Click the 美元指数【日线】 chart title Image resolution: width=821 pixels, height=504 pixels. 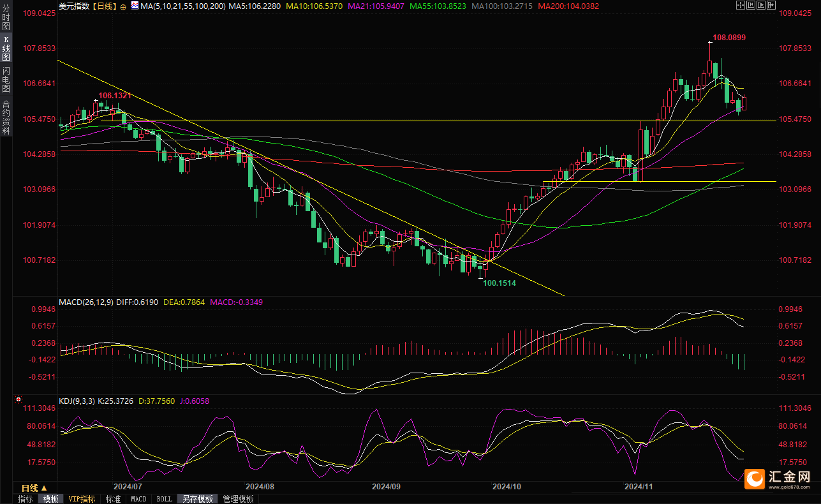click(x=87, y=6)
